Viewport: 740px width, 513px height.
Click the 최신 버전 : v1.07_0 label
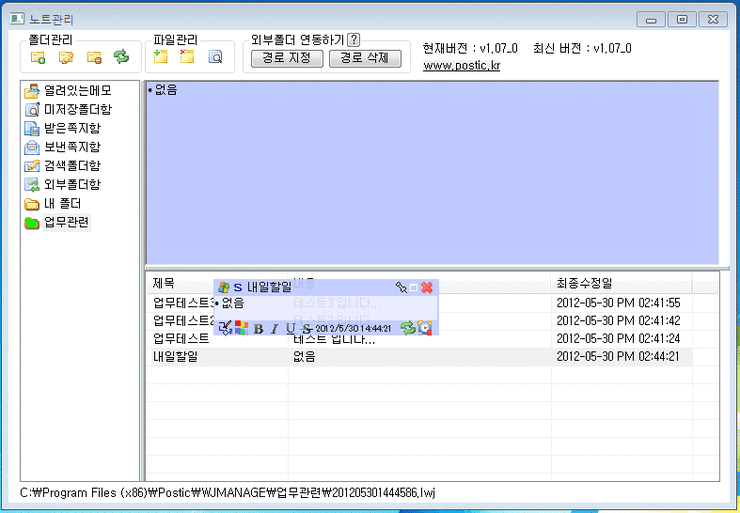[x=582, y=48]
